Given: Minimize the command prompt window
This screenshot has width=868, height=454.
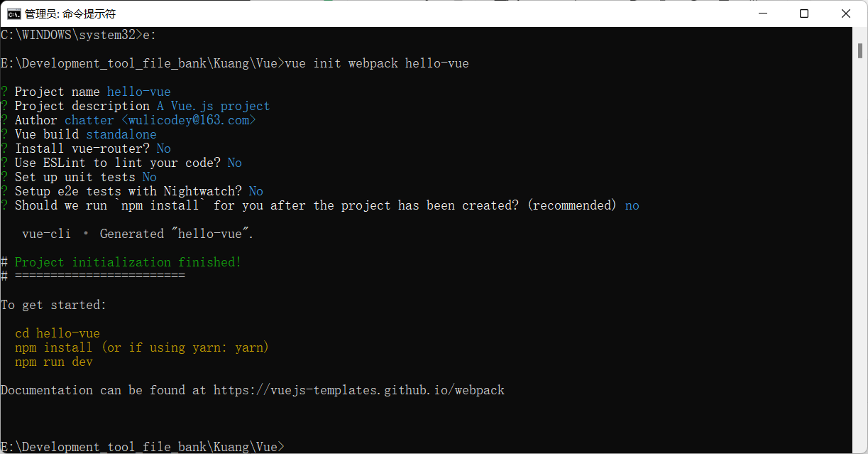Looking at the screenshot, I should click(762, 13).
